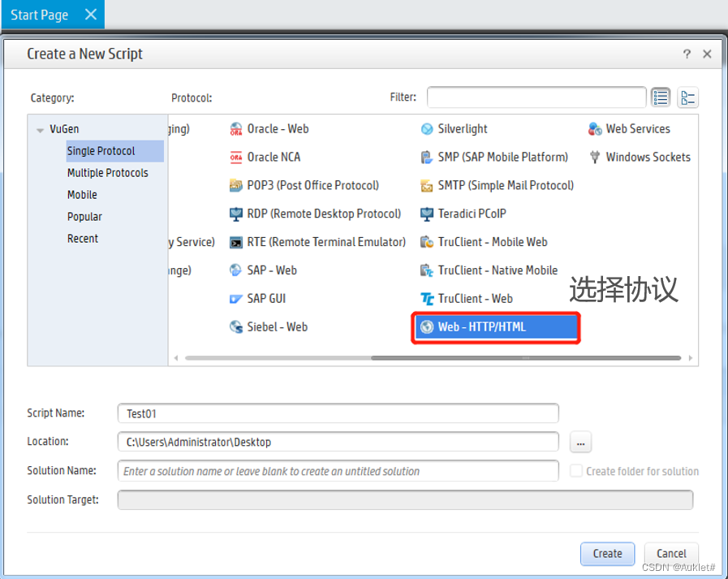Viewport: 728px width, 579px height.
Task: Click the RDP (Remote Desktop Protocol) icon
Action: point(236,214)
